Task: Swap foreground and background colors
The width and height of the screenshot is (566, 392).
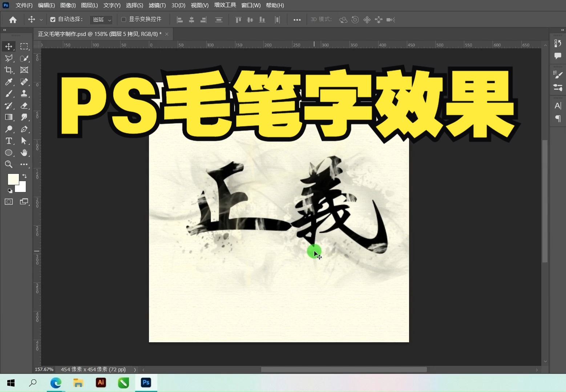Action: pos(24,176)
